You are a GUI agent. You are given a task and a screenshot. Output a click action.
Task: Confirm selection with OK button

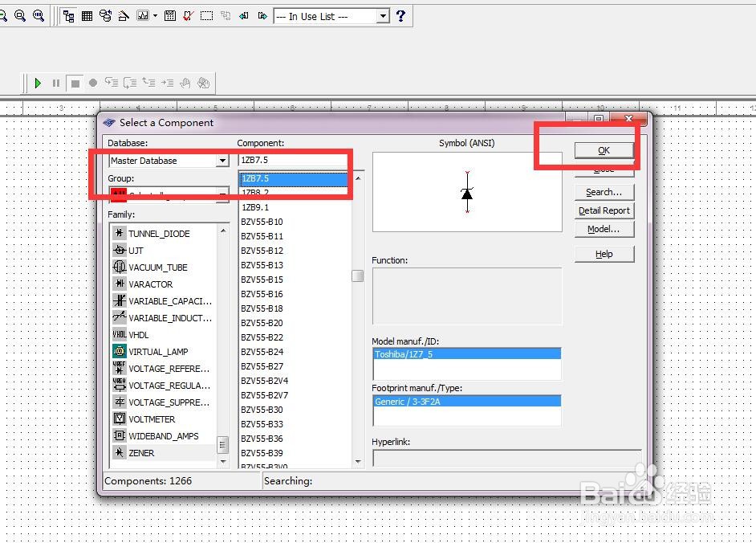[x=604, y=150]
